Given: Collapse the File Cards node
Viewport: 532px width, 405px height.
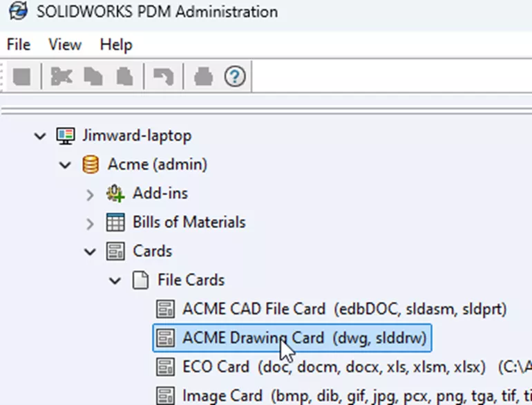Looking at the screenshot, I should tap(115, 281).
